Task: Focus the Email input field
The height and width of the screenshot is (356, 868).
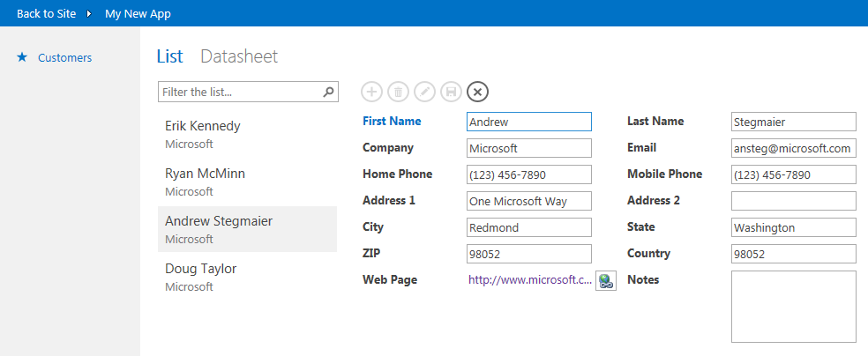Action: [x=793, y=148]
